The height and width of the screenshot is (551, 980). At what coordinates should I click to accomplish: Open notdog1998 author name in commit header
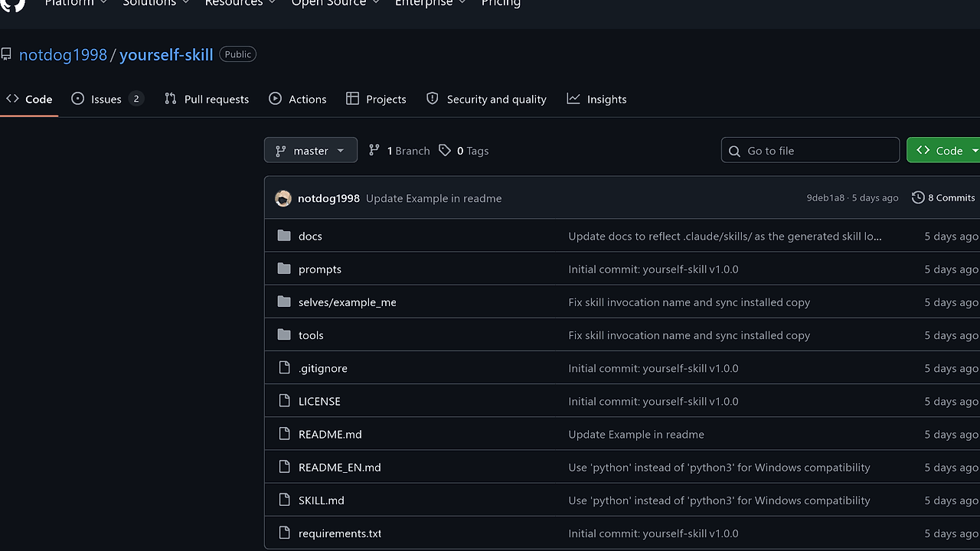click(x=328, y=198)
